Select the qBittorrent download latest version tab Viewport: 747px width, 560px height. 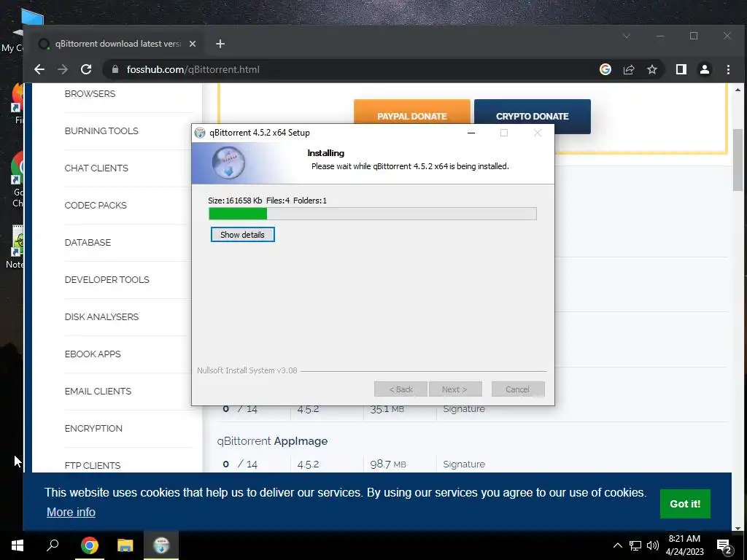pyautogui.click(x=117, y=44)
